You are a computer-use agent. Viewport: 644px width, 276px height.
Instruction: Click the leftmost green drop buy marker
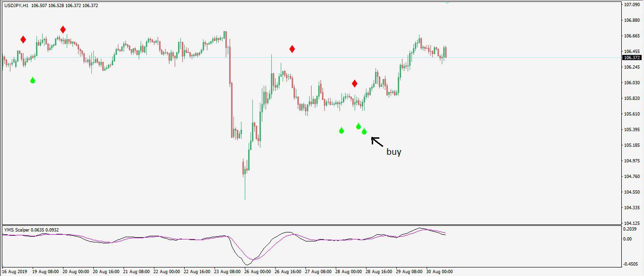pos(33,80)
